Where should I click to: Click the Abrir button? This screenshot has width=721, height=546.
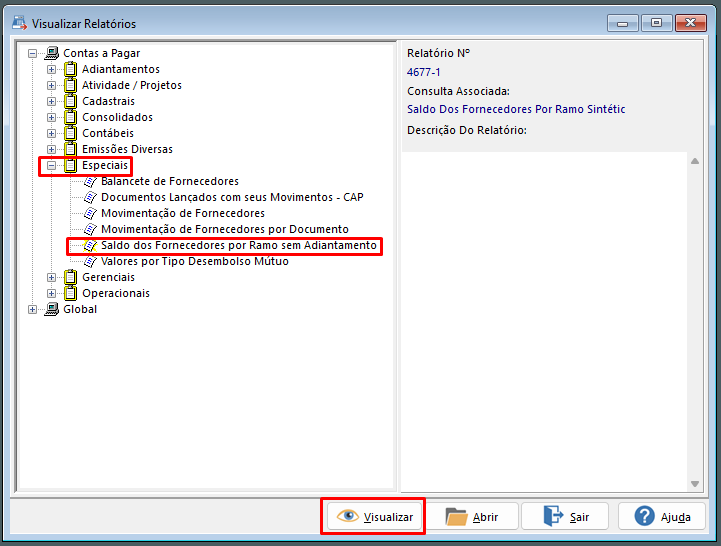pos(472,517)
